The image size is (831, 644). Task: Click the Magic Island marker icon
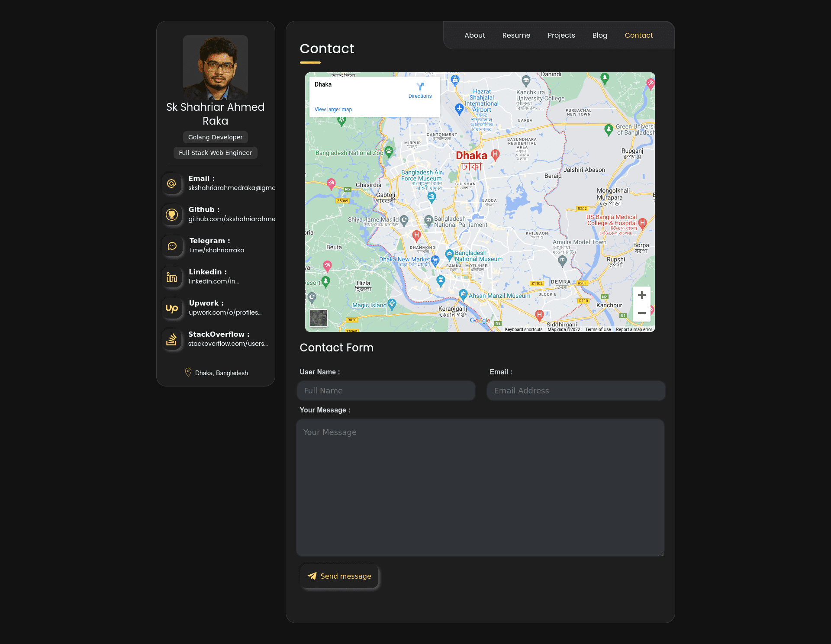[x=392, y=304]
